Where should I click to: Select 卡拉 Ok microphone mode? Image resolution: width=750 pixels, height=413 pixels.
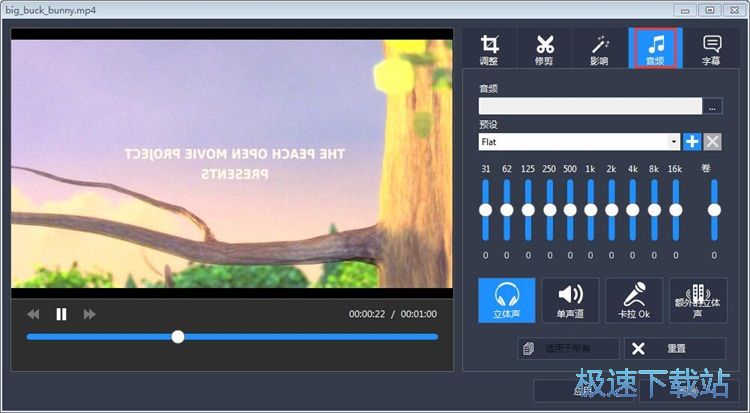(x=634, y=301)
